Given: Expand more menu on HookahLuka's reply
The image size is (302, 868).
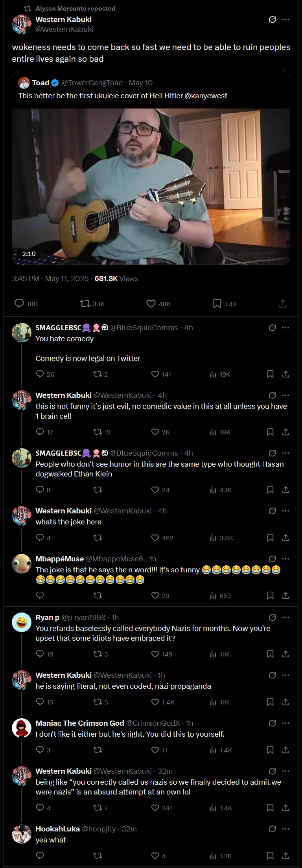Looking at the screenshot, I should click(x=286, y=829).
